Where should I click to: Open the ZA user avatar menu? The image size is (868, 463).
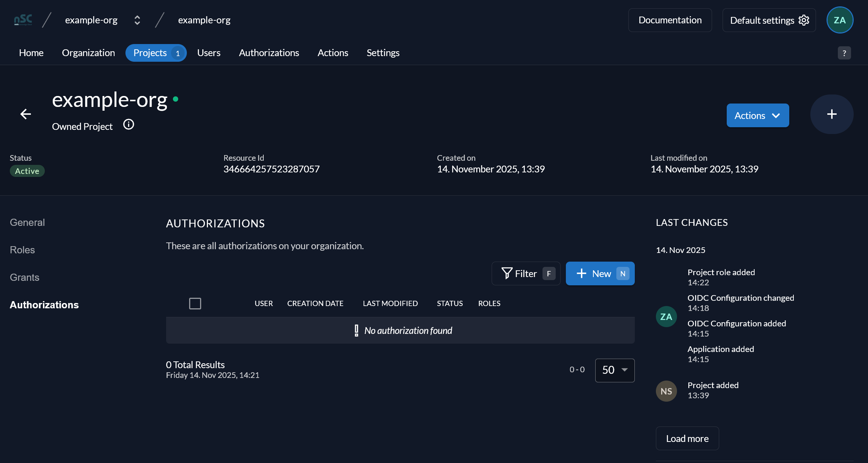pos(840,20)
